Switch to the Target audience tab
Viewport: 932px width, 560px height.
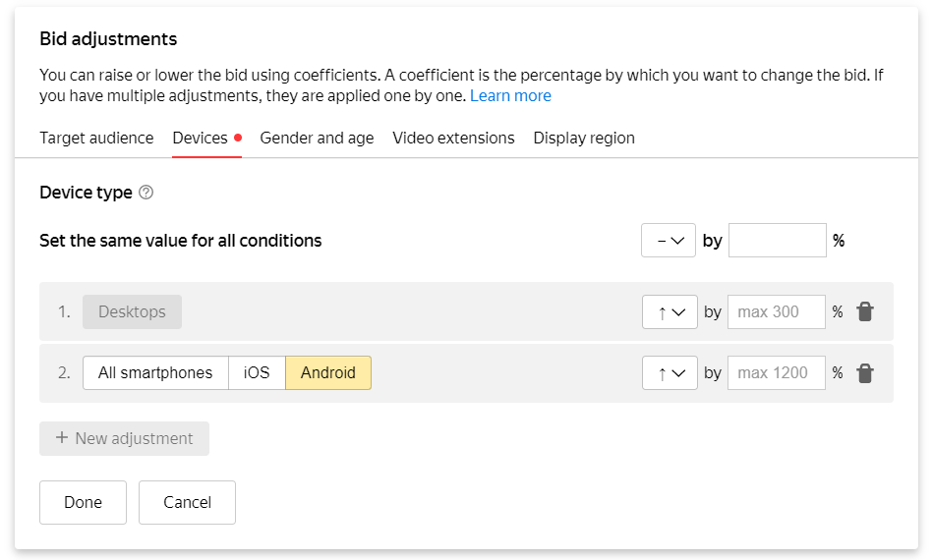point(96,139)
